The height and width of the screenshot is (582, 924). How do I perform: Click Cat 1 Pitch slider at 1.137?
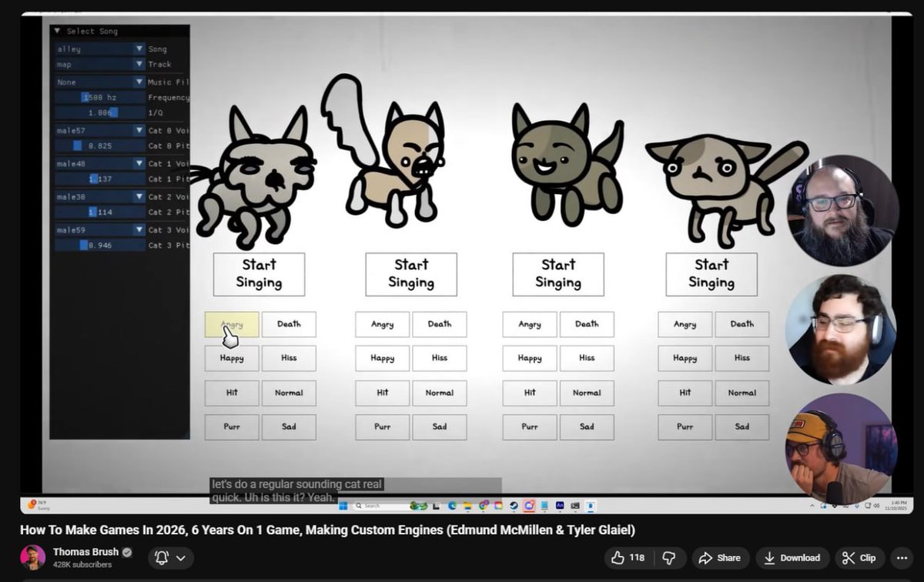pyautogui.click(x=99, y=179)
